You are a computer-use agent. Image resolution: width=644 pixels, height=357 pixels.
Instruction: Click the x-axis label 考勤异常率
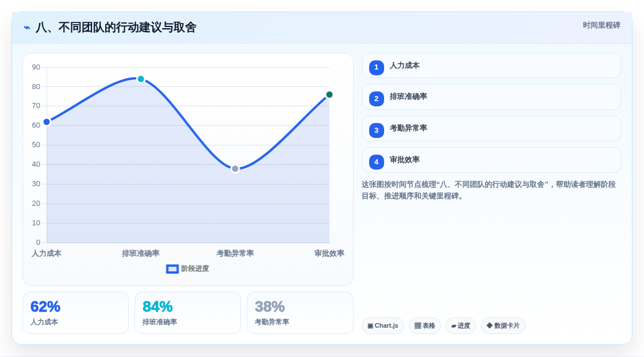click(x=235, y=254)
